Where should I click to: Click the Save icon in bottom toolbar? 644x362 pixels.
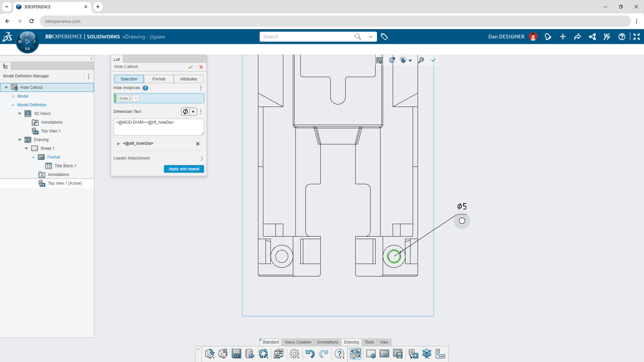[236, 354]
